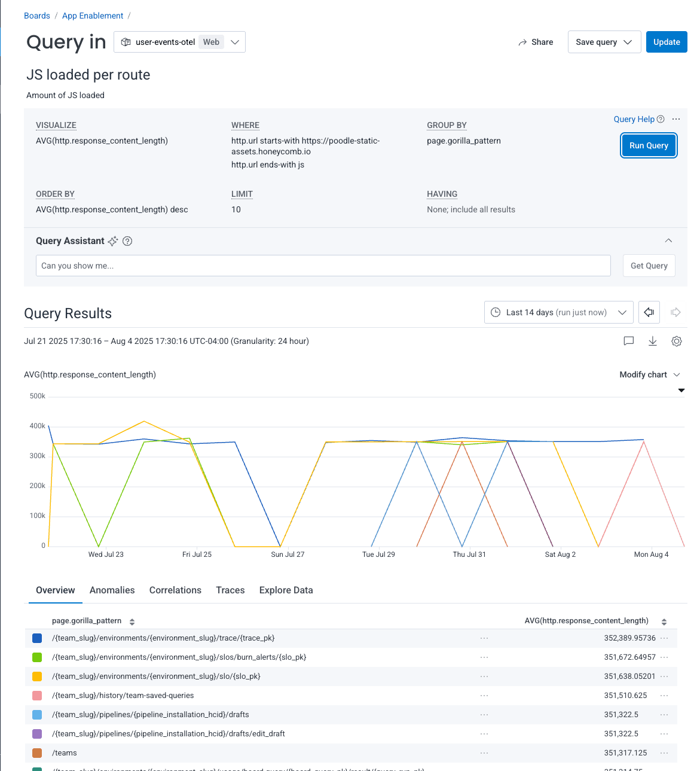Viewport: 700px width, 771px height.
Task: Click the Query Assistant help question icon
Action: (x=127, y=241)
